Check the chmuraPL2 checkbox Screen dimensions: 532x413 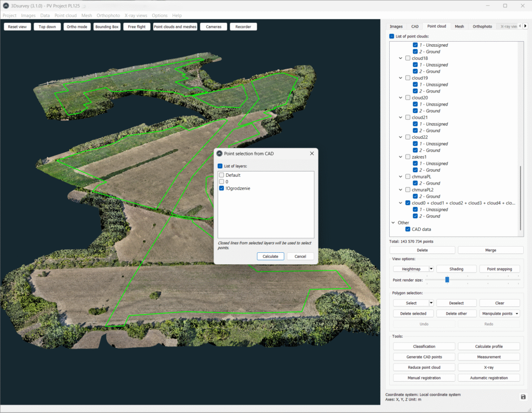coord(408,189)
